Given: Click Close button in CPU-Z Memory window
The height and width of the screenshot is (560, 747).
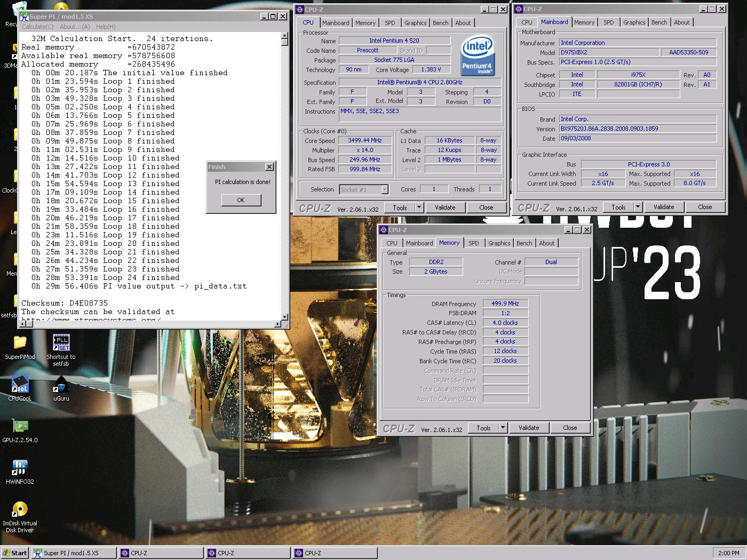Looking at the screenshot, I should tap(570, 428).
